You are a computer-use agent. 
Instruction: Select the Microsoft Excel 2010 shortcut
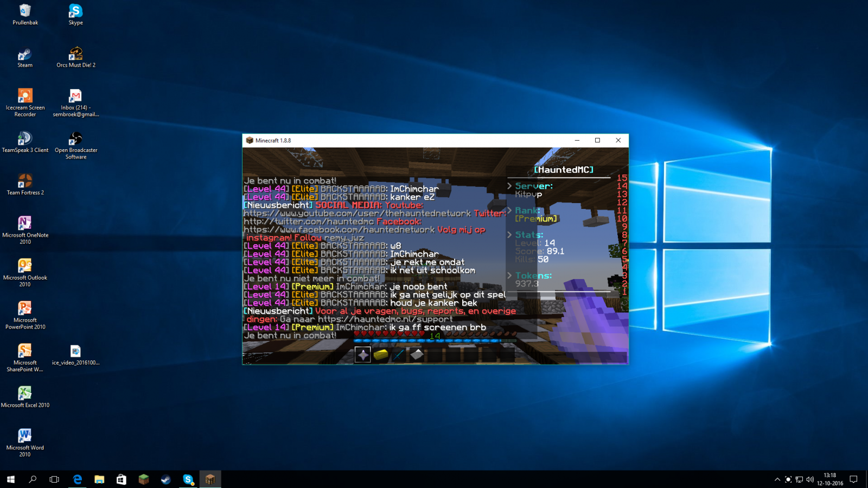(25, 397)
